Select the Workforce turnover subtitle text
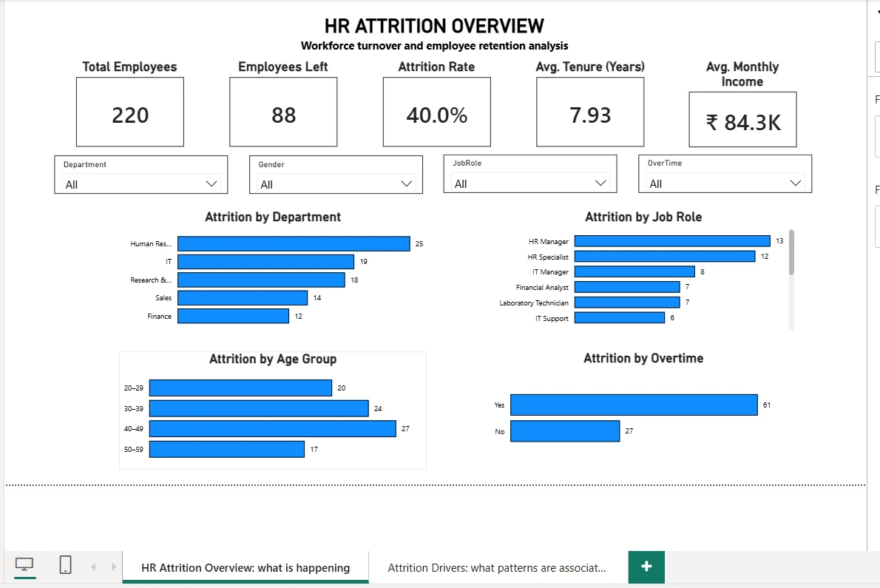 pos(434,46)
